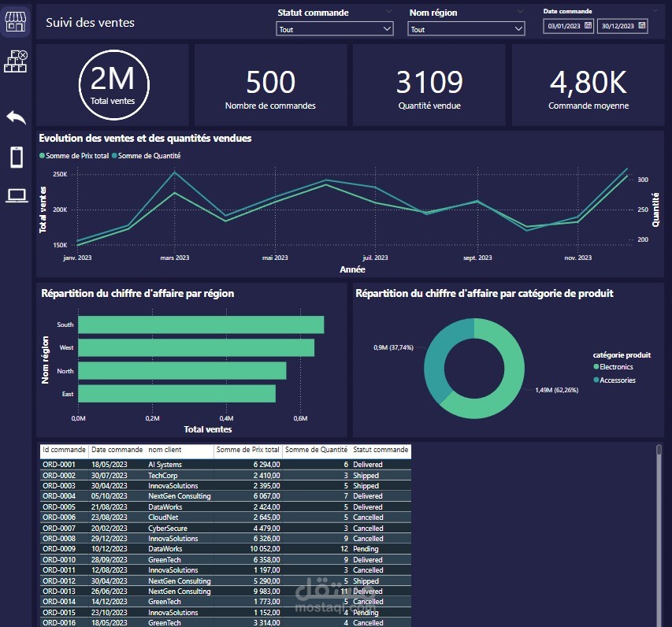
Task: Expand Statut commande slicer header chevron
Action: (388, 11)
